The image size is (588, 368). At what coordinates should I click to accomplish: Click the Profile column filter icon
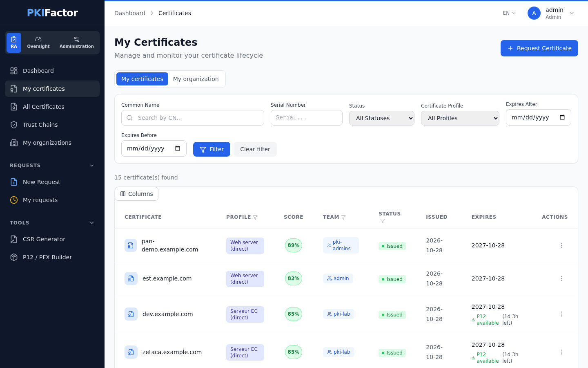[255, 218]
